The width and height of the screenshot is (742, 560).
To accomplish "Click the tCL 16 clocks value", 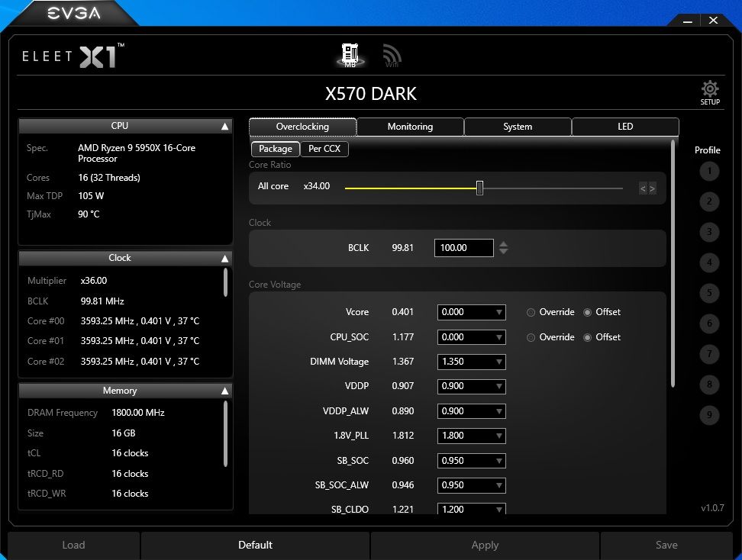I will pyautogui.click(x=130, y=453).
